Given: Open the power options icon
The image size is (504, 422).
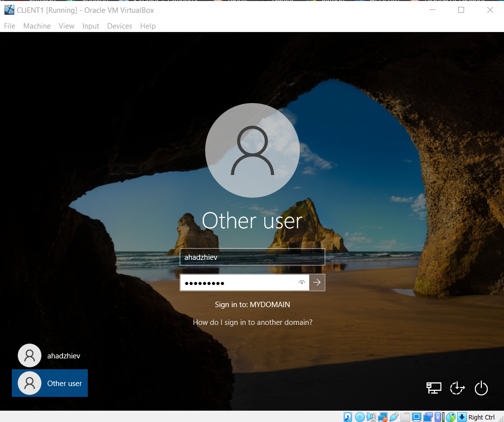Looking at the screenshot, I should click(x=481, y=388).
